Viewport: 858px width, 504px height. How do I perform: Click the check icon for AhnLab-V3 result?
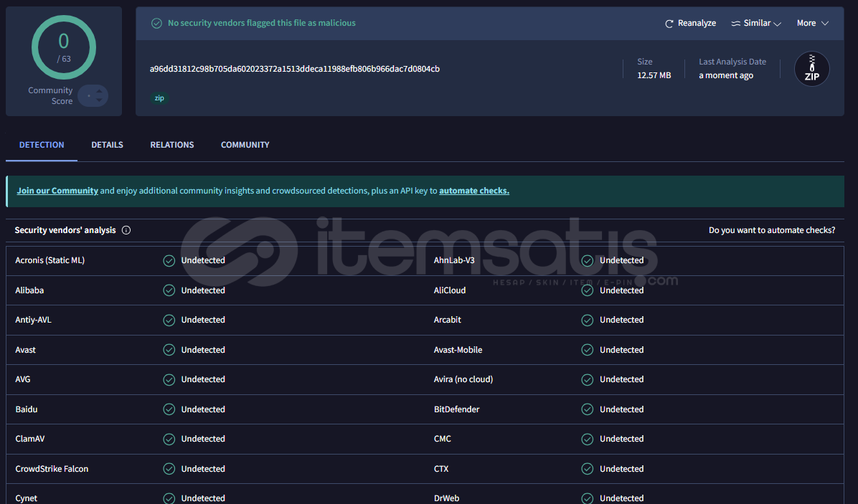(587, 261)
